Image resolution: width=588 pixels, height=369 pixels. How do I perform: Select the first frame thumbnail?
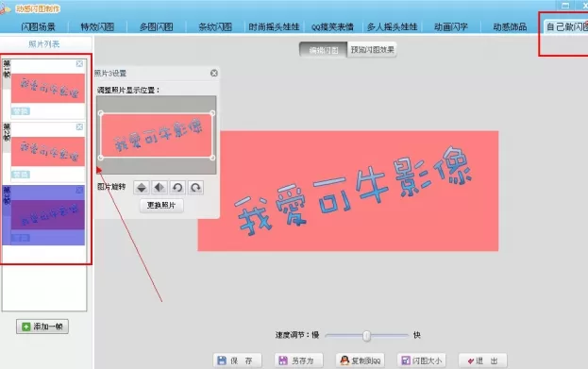pos(48,88)
